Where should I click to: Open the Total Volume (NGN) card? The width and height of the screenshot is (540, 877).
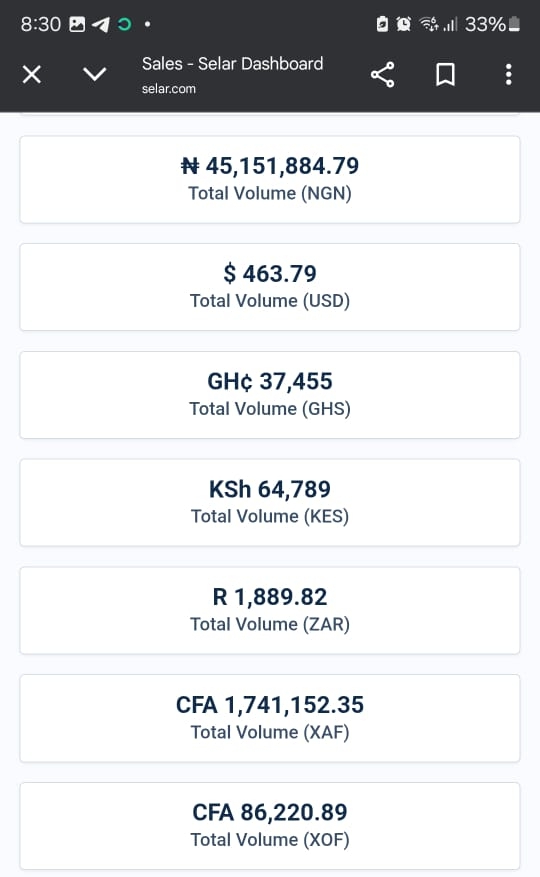click(x=270, y=180)
